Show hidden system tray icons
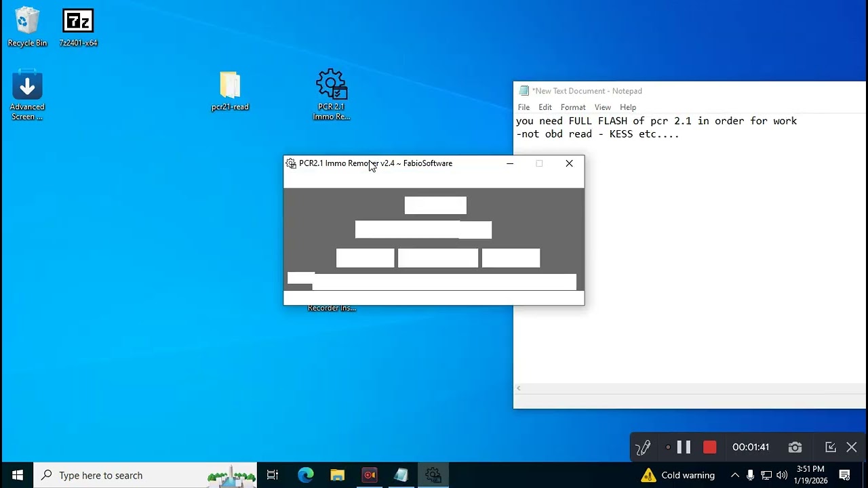This screenshot has height=488, width=868. click(x=734, y=475)
